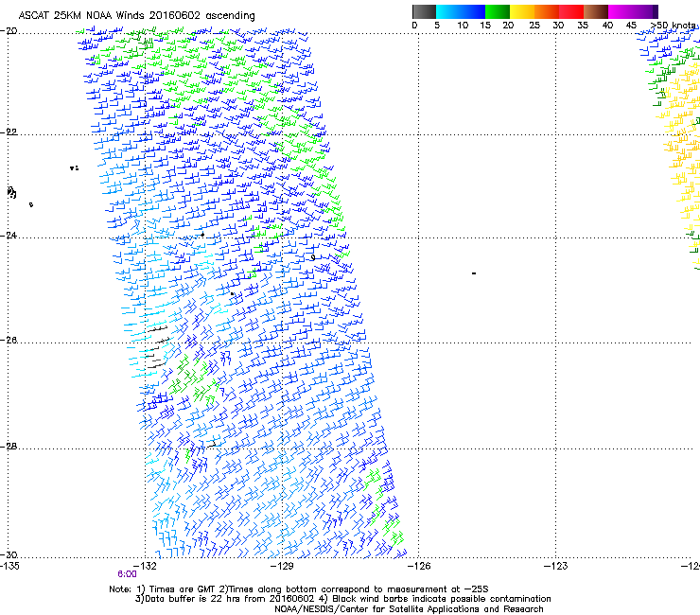Click the '-24' latitude axis label

click(9, 236)
